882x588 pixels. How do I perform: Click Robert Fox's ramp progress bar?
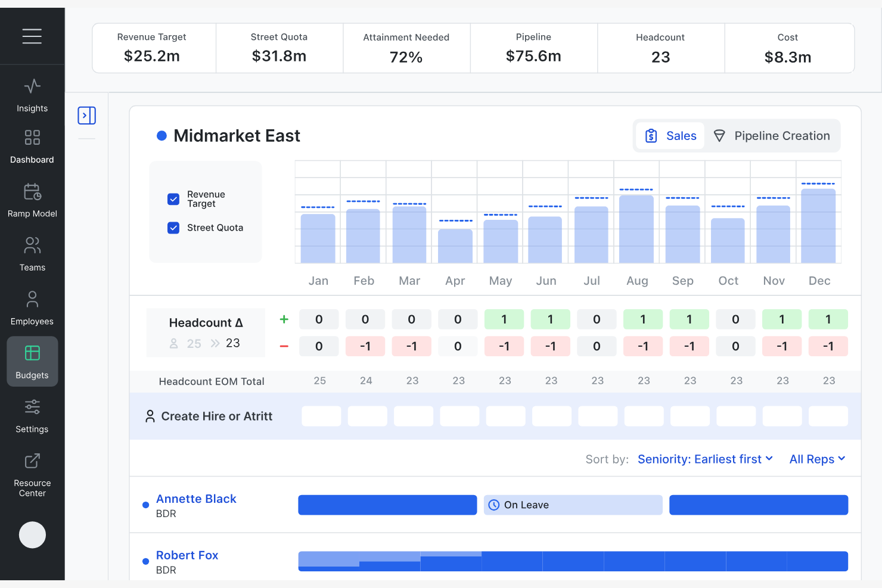point(572,561)
